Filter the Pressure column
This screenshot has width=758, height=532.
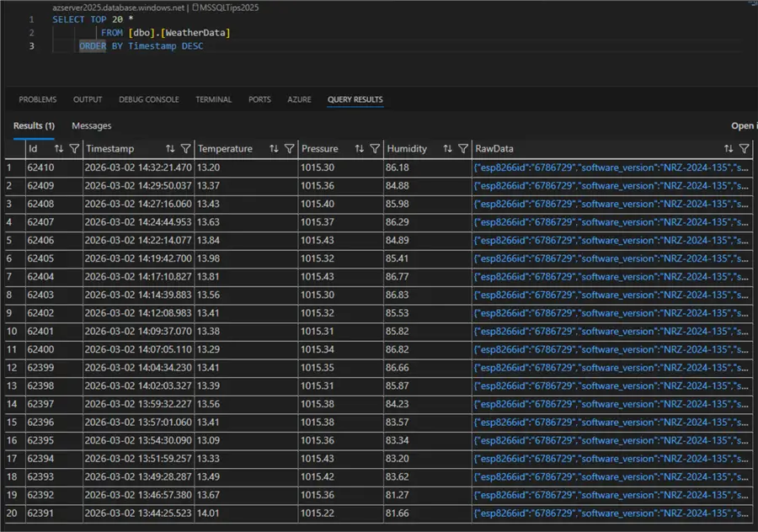point(375,149)
